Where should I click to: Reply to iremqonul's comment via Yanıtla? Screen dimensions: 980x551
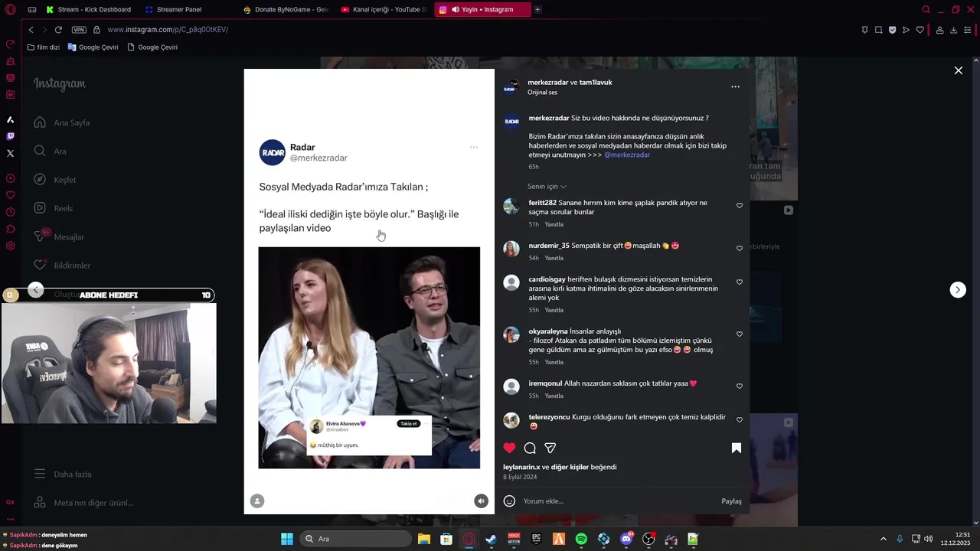coord(554,396)
